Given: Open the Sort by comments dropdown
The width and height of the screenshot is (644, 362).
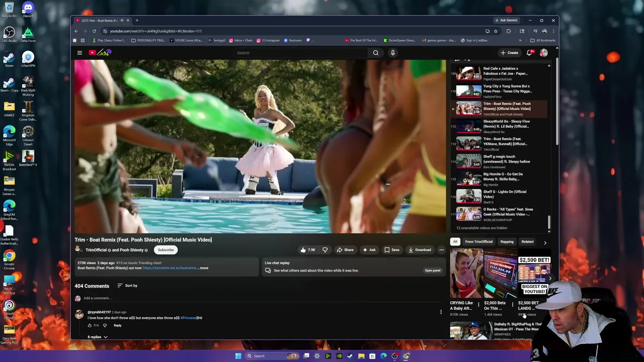Looking at the screenshot, I should click(127, 286).
